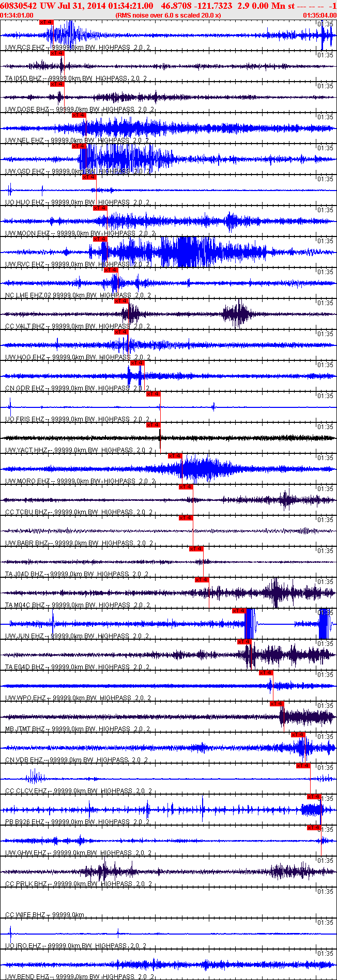Click the end time 01:35:04.00 label
337x980 pixels.
[x=320, y=15]
